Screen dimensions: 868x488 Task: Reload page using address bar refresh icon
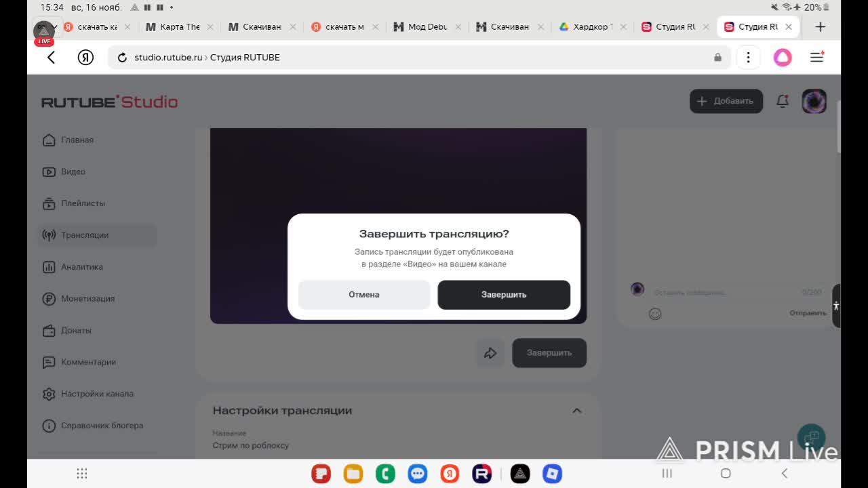coord(122,58)
